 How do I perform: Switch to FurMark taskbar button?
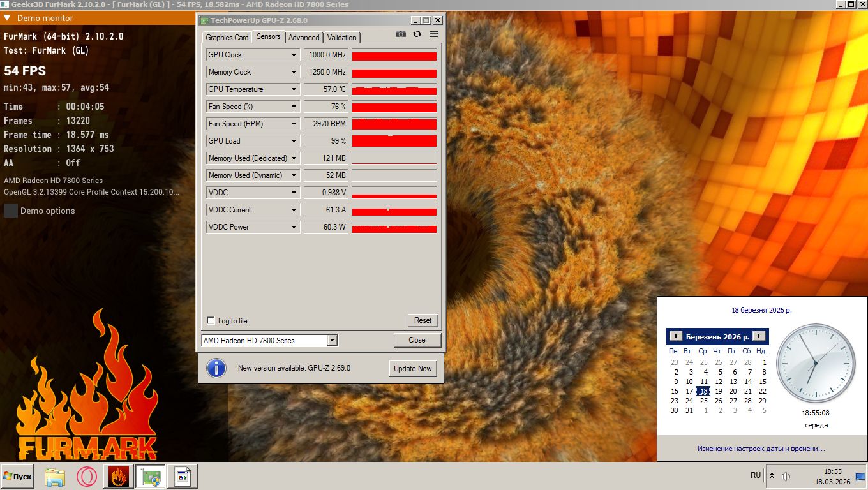point(119,477)
